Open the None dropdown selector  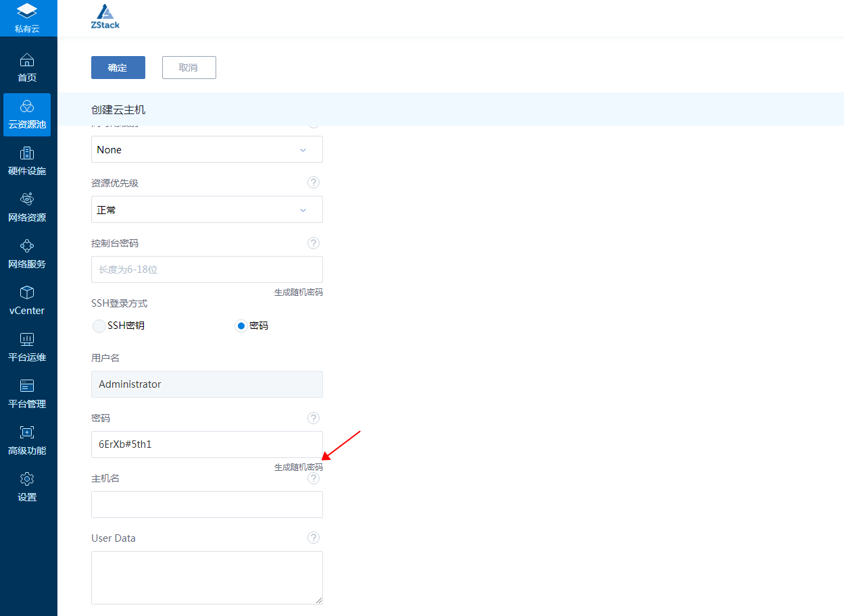click(206, 149)
